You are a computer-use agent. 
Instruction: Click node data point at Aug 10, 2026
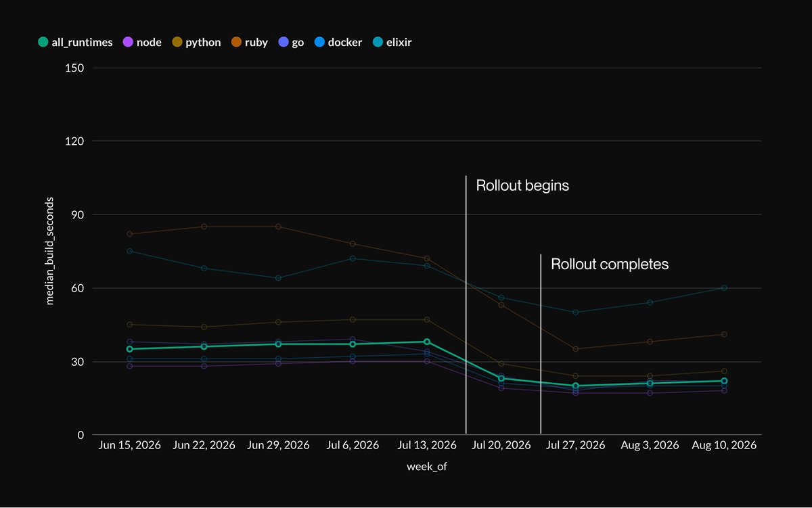point(724,390)
